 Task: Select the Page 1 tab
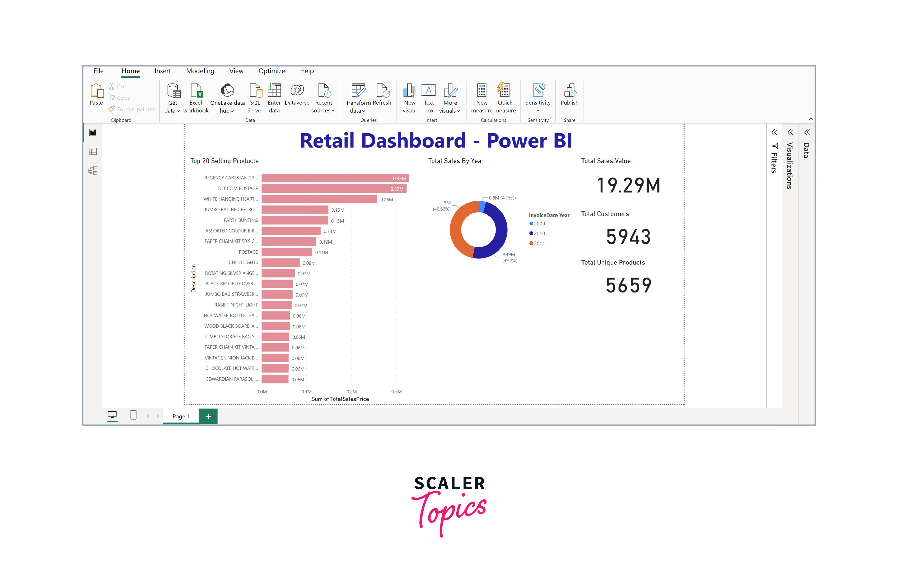181,416
